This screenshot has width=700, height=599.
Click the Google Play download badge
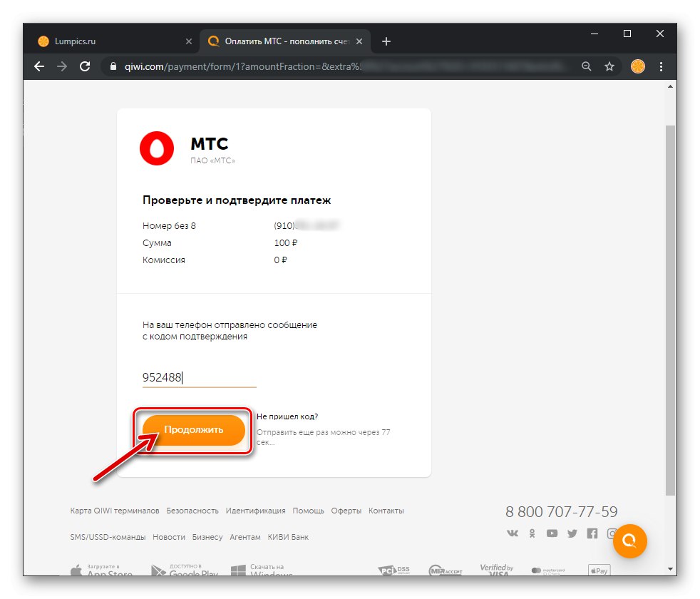tap(185, 570)
